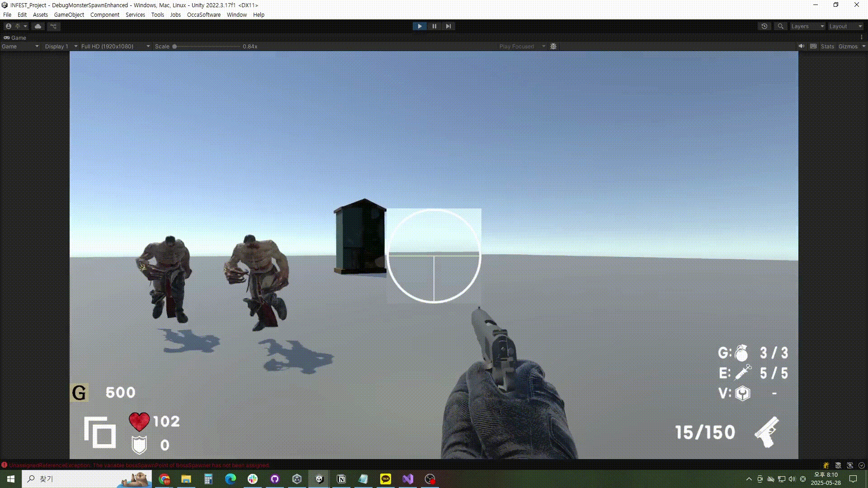Click the Step frame button
This screenshot has width=868, height=488.
[448, 26]
